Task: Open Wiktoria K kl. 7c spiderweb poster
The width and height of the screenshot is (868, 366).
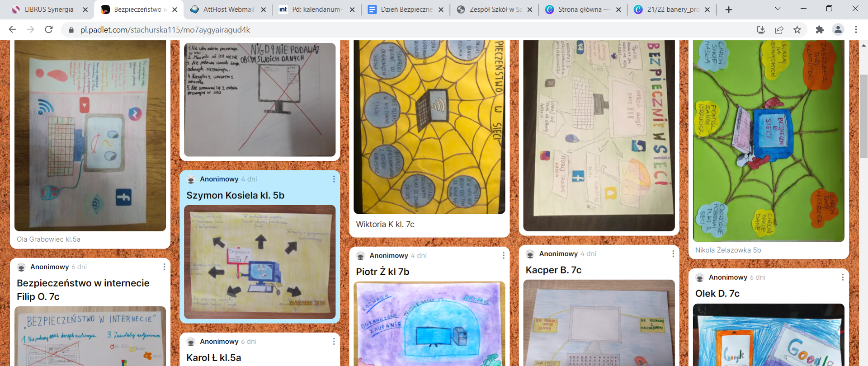Action: tap(429, 127)
